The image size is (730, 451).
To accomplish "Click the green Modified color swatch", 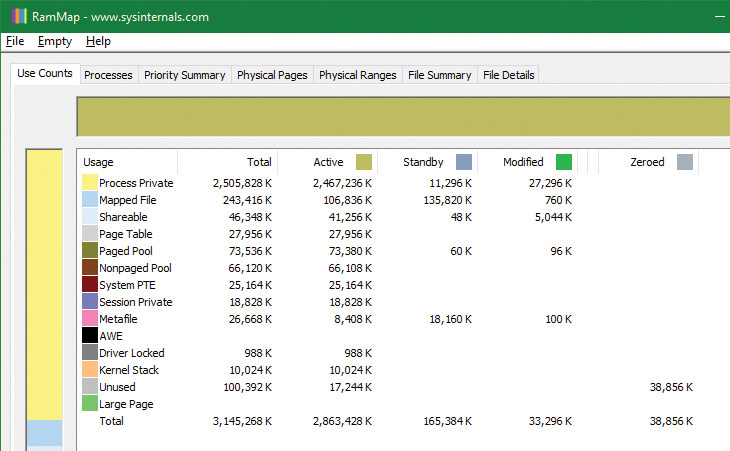I will point(564,162).
